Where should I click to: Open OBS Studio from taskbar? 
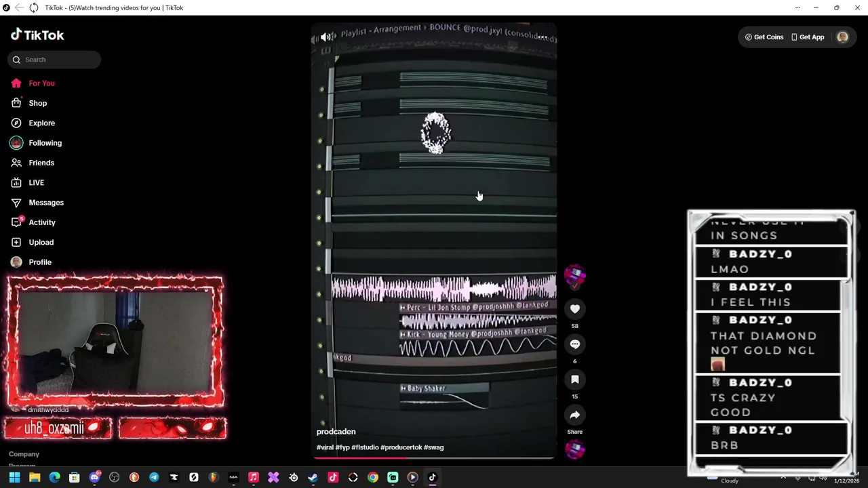click(114, 477)
